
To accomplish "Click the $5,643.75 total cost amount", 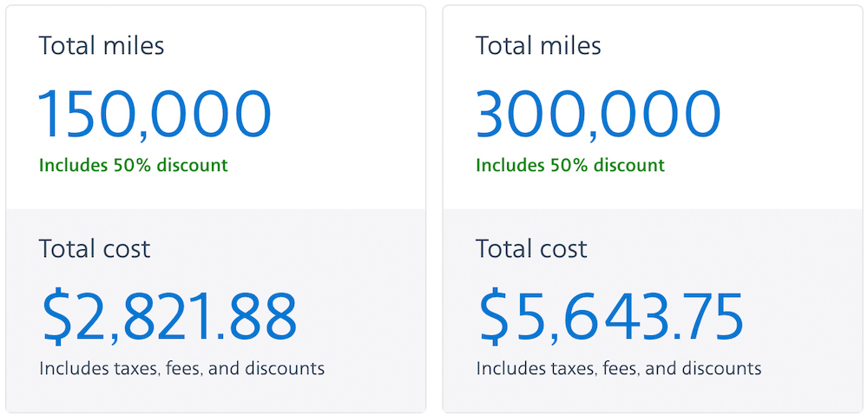I will (610, 317).
